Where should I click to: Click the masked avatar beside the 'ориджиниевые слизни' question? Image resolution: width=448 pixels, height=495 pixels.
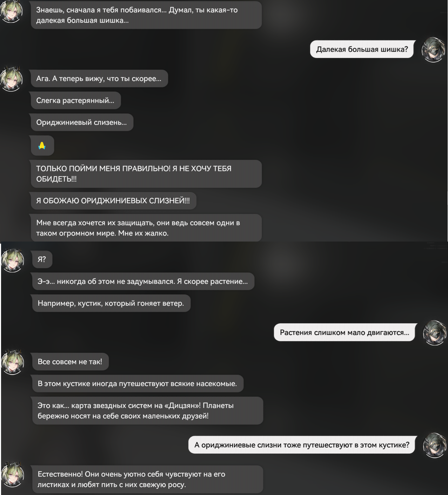[434, 445]
